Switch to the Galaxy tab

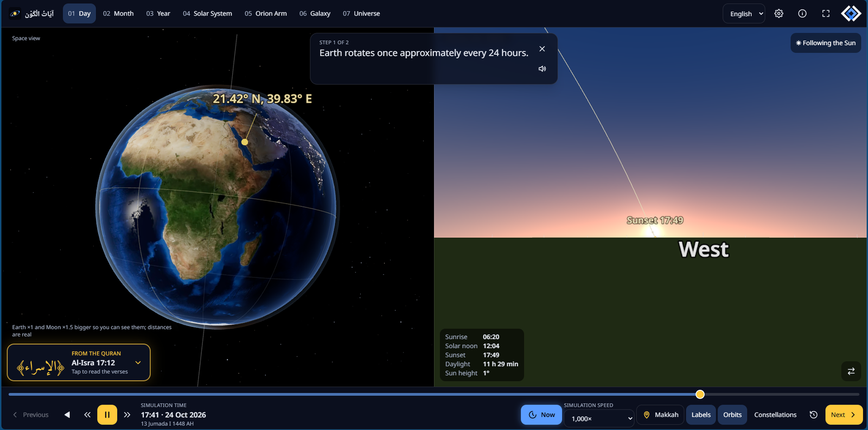coord(315,14)
